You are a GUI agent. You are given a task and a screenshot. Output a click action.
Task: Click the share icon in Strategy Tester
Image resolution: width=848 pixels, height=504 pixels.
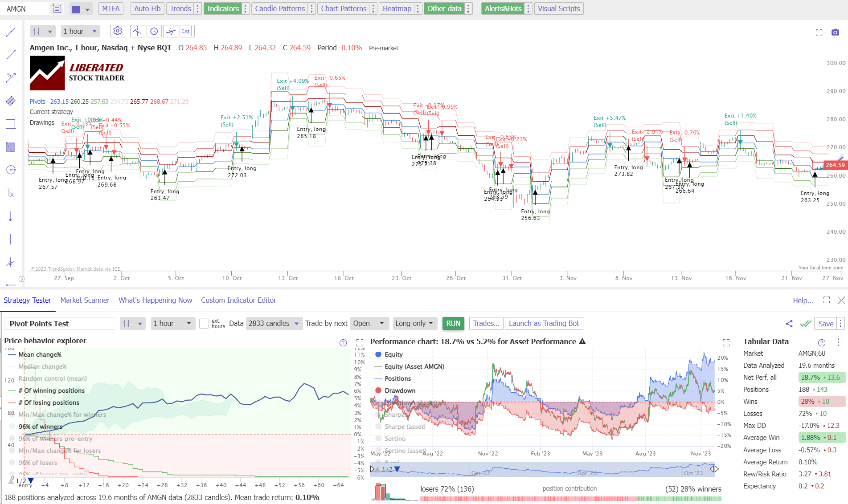point(789,323)
